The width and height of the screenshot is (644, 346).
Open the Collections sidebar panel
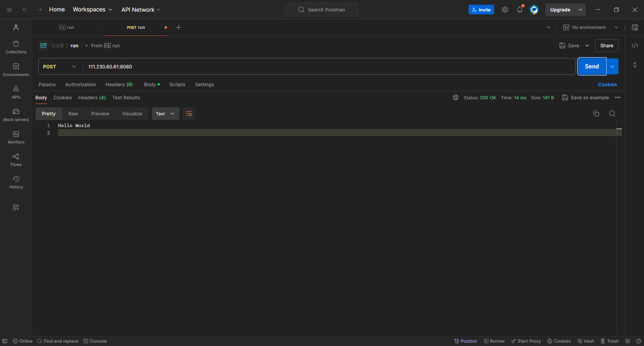click(16, 47)
